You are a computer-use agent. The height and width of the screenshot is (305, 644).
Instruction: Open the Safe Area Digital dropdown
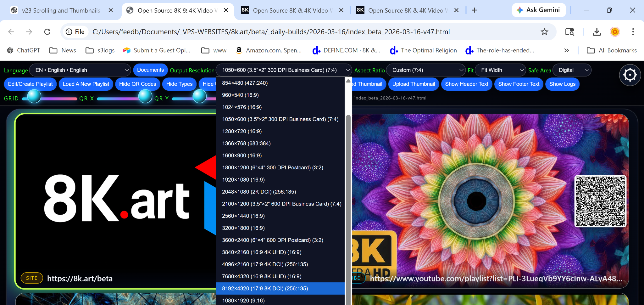[x=572, y=70]
